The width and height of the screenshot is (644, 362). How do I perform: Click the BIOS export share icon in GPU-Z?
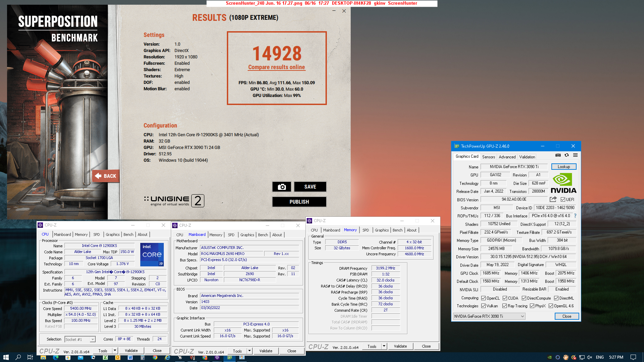(x=553, y=199)
